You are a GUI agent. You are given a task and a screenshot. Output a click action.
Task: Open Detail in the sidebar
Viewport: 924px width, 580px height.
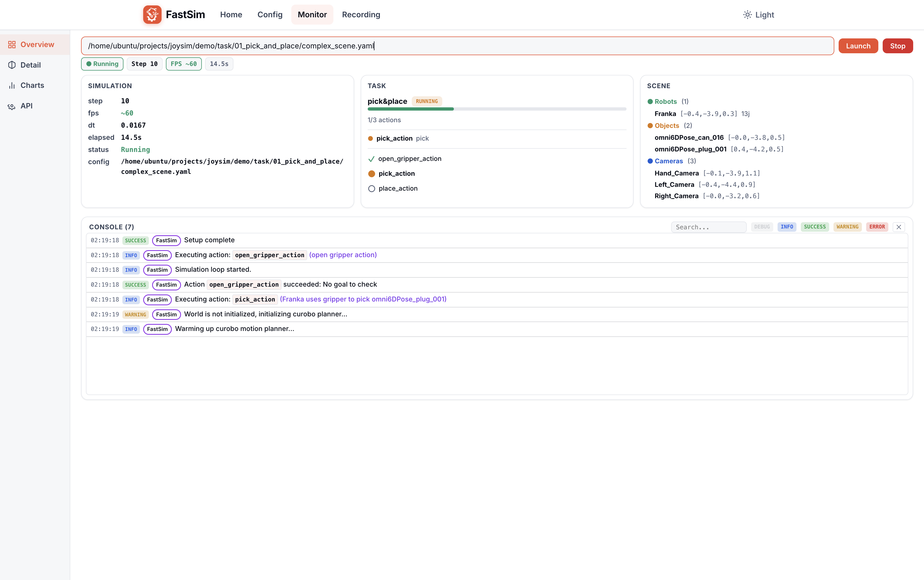tap(35, 65)
